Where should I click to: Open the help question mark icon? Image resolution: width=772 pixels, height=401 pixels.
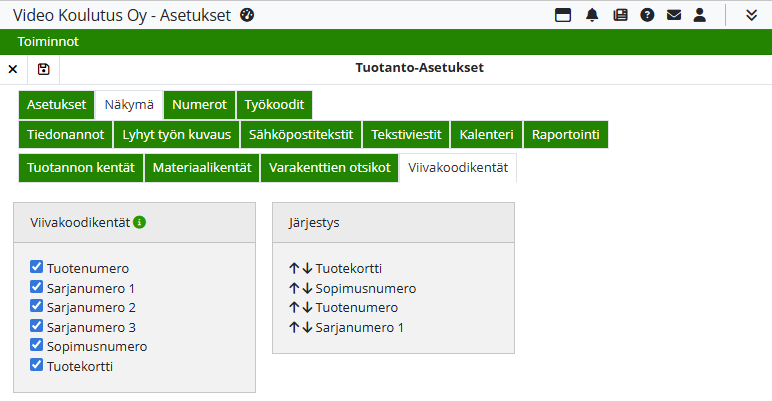[x=647, y=15]
